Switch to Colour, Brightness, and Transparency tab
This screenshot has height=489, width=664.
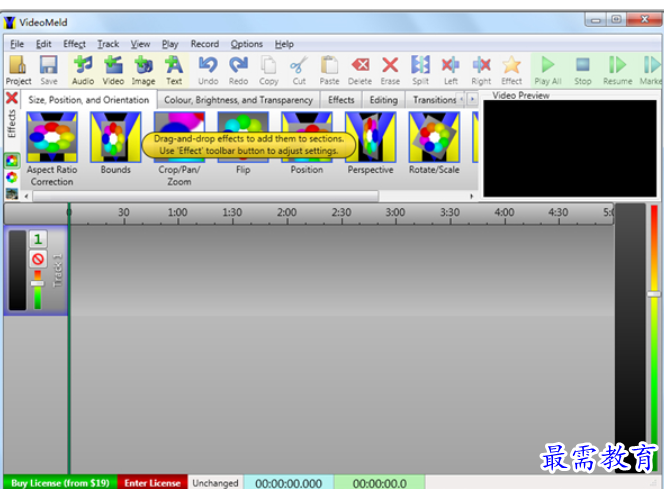pos(238,100)
